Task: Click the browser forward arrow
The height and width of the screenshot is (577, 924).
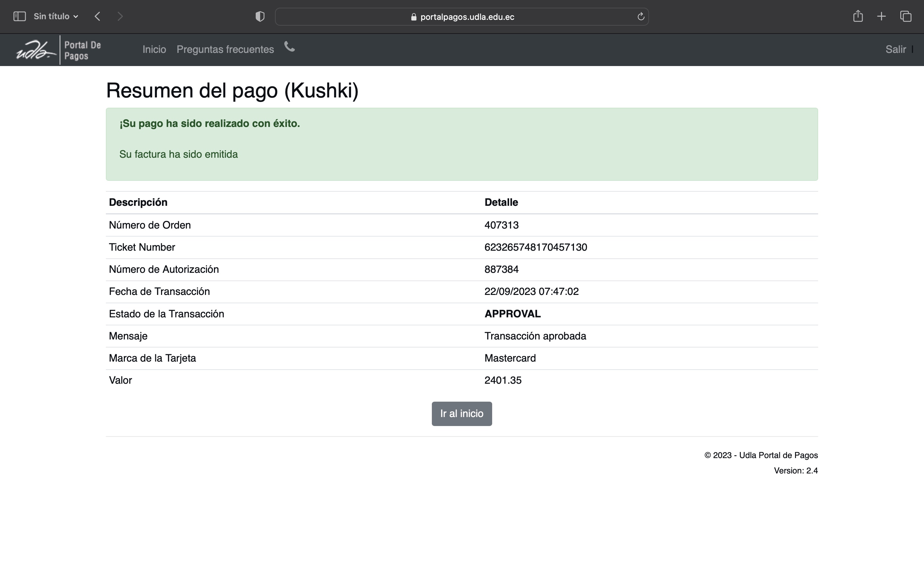Action: (120, 16)
